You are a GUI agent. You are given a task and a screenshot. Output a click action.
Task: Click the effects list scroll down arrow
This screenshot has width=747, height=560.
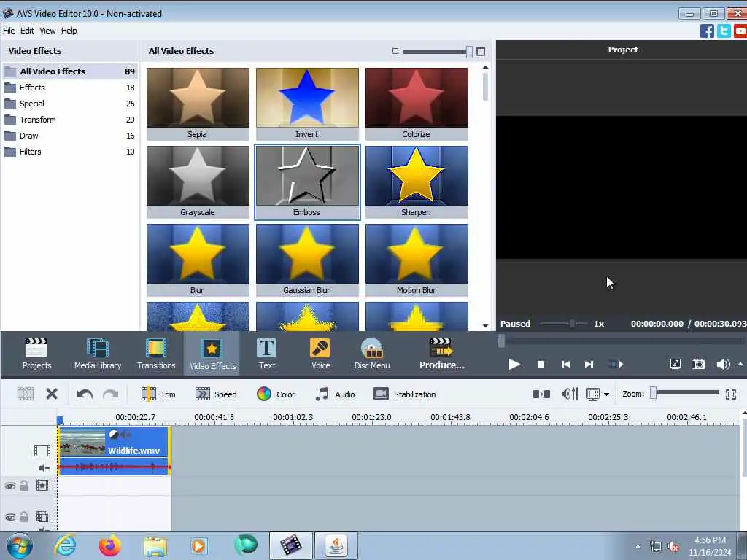[x=485, y=326]
